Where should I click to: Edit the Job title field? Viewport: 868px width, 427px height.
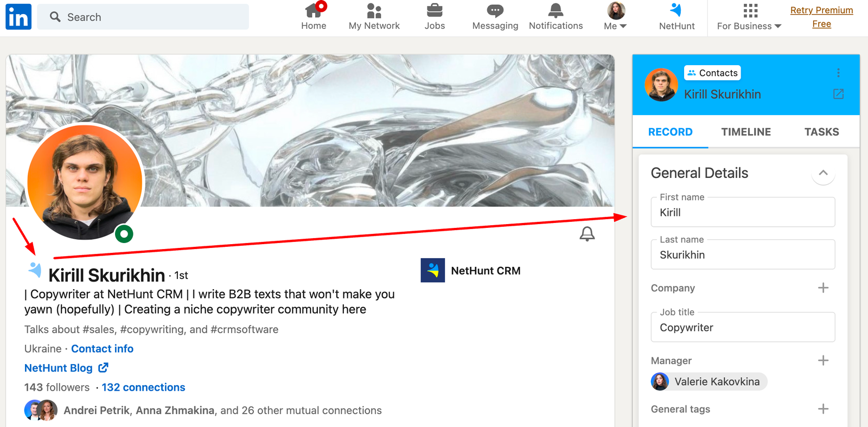(x=743, y=327)
